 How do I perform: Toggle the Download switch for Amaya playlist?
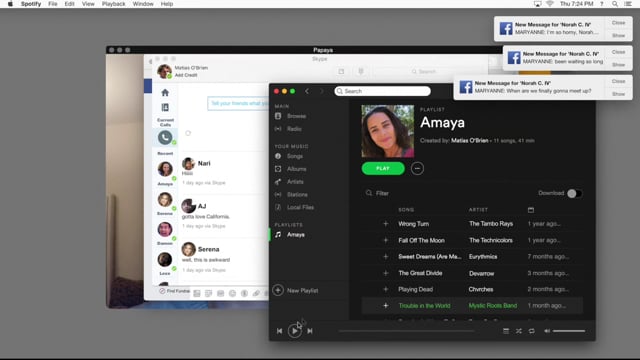coord(574,193)
